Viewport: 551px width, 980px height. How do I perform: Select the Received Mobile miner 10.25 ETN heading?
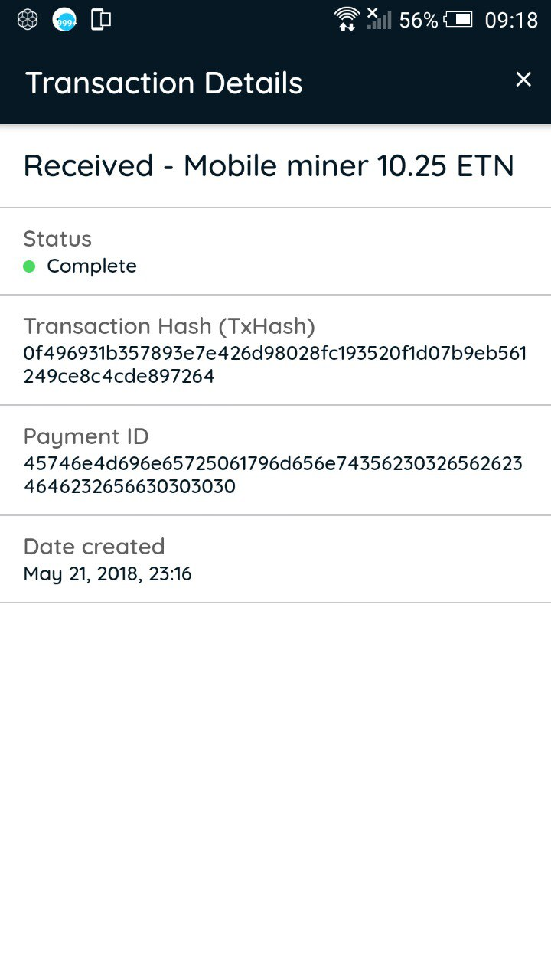tap(269, 166)
